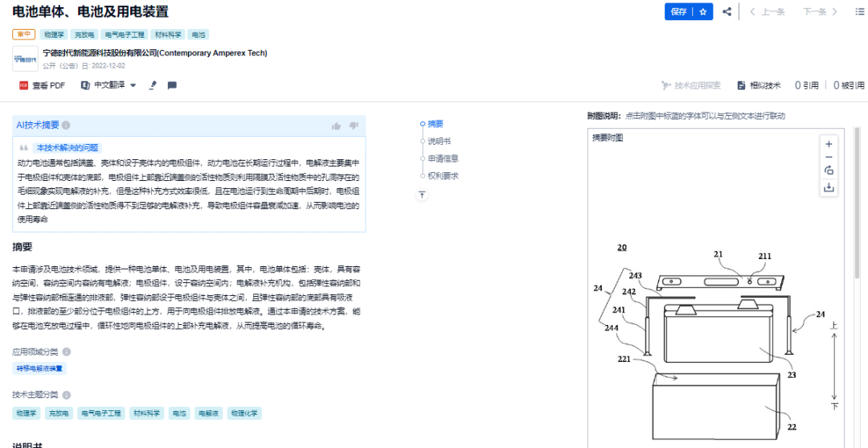Click the 宁德时代 company logo
The image size is (868, 448).
tap(26, 59)
